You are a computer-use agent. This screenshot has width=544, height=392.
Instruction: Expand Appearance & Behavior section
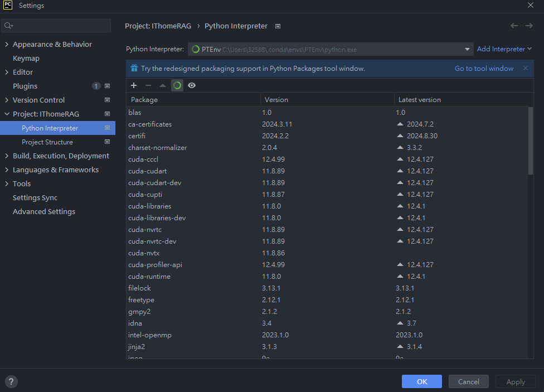pos(7,44)
